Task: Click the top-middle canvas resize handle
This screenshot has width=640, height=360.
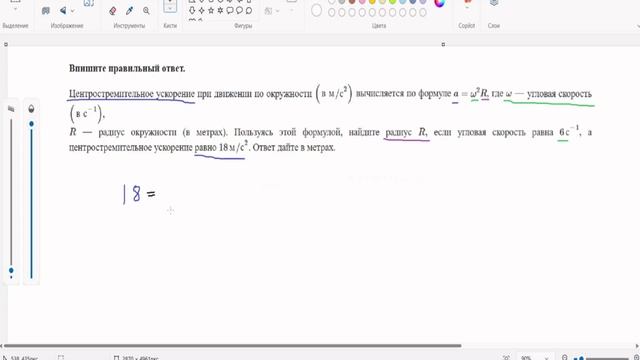Action: pos(443,44)
